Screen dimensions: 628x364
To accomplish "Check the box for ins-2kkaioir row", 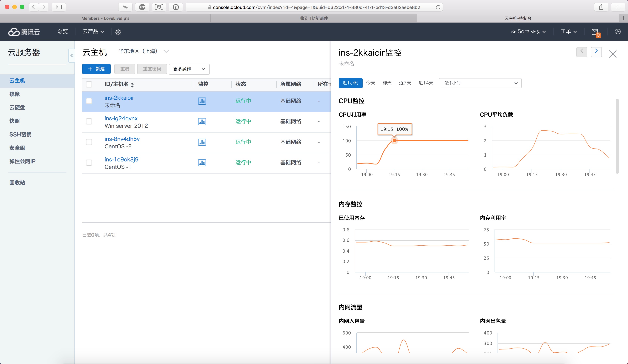I will [x=89, y=101].
